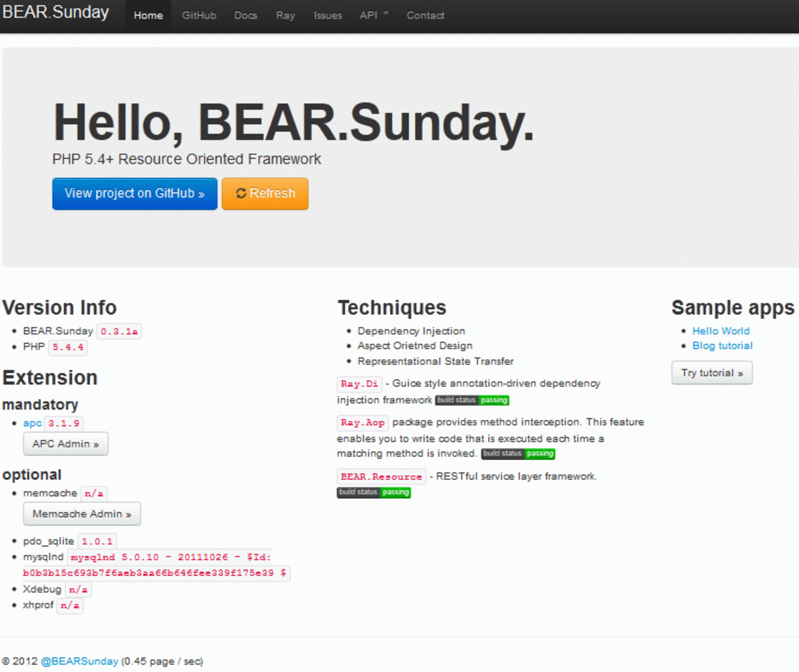Click the optional subheading
The width and height of the screenshot is (799, 672).
tap(32, 475)
